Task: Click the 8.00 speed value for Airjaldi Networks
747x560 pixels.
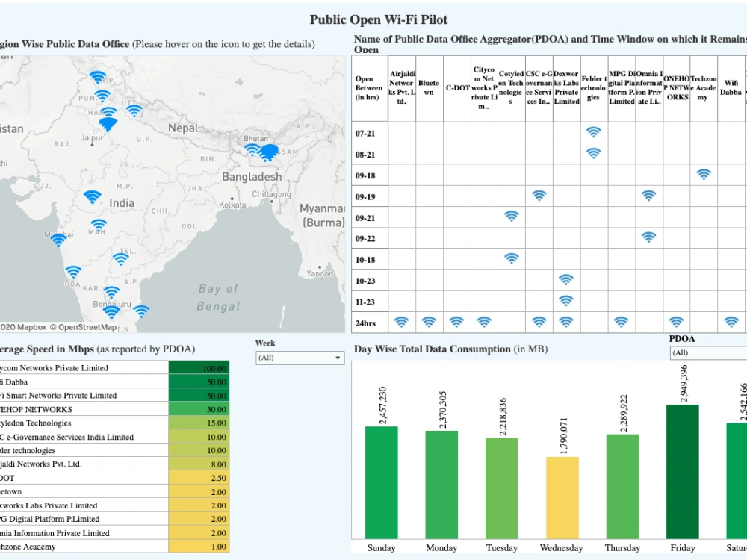Action: (218, 464)
